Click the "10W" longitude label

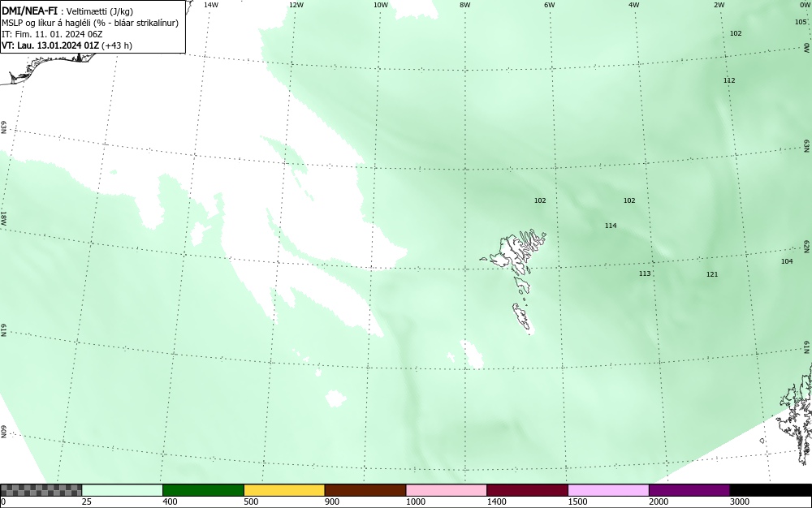tap(381, 5)
